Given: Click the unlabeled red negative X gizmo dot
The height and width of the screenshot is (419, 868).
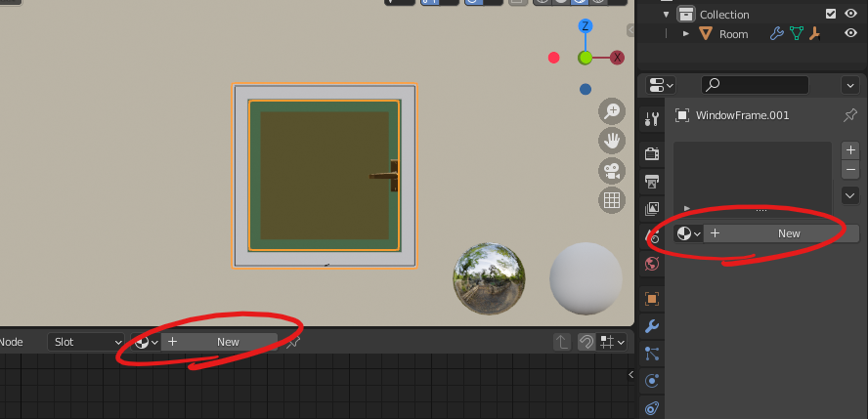Looking at the screenshot, I should pos(553,58).
